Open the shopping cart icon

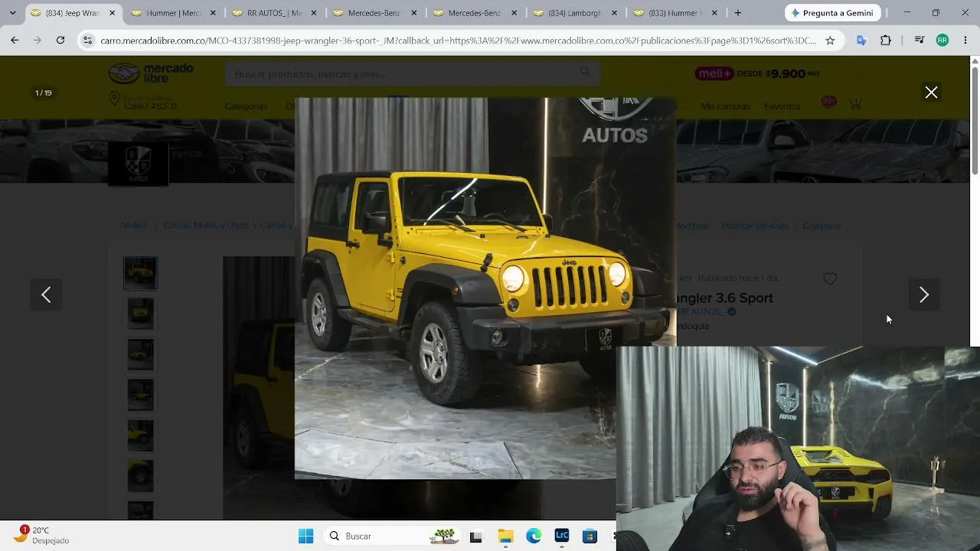click(x=855, y=104)
